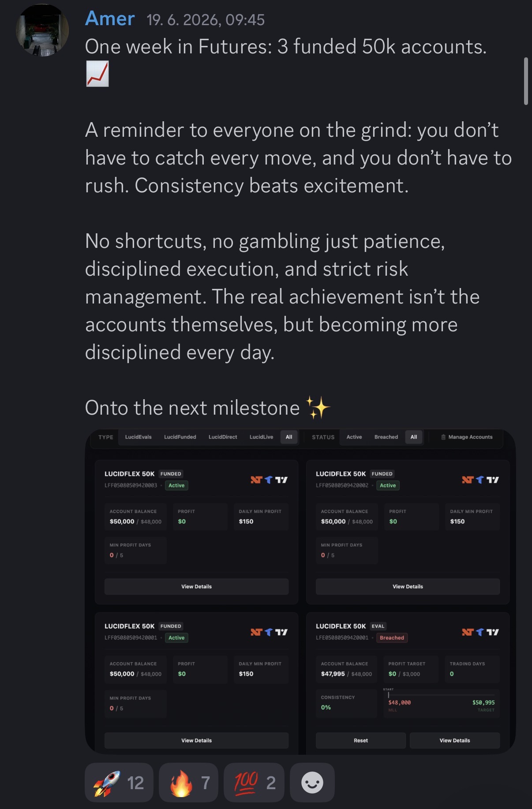Click the fire emoji reaction
The width and height of the screenshot is (532, 809).
coord(189,783)
